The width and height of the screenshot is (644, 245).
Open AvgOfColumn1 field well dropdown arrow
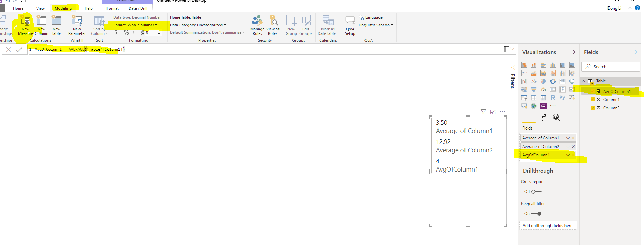tap(568, 155)
